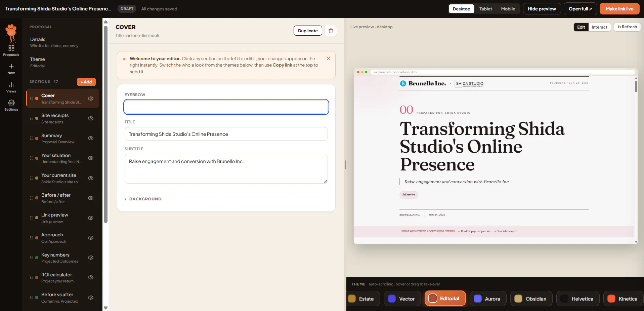Focus the Eyebrow input field
The height and width of the screenshot is (311, 644).
click(226, 107)
